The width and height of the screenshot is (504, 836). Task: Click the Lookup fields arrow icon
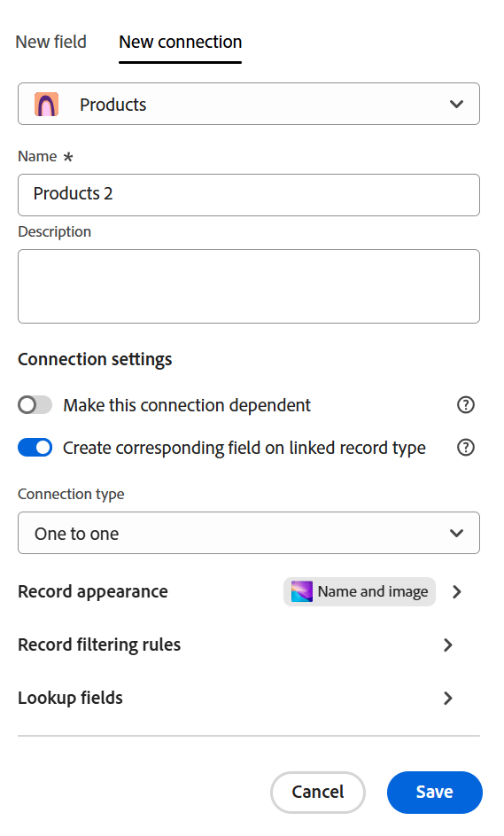(x=448, y=699)
